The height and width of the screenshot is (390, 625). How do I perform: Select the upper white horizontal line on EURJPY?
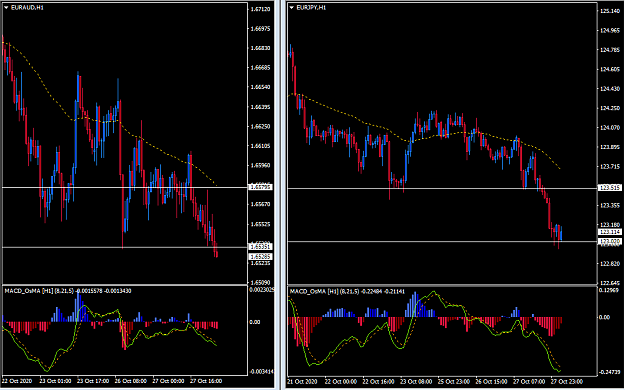pos(442,188)
